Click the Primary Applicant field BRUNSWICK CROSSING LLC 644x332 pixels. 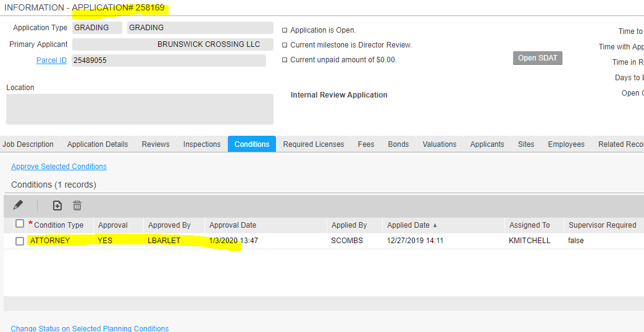[172, 44]
